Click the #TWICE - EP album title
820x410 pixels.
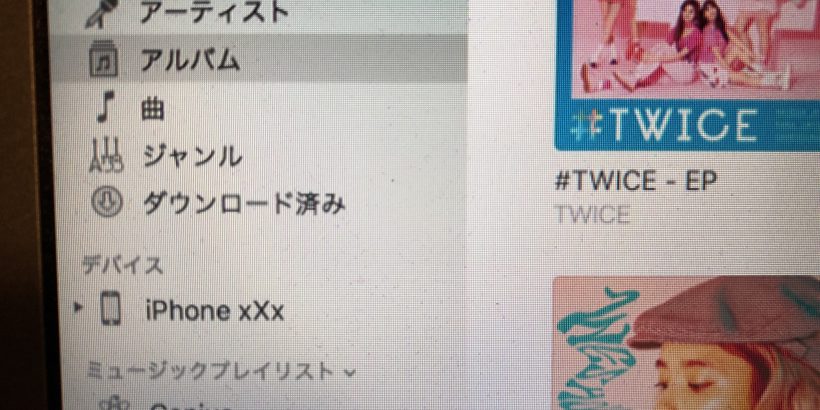pos(635,180)
